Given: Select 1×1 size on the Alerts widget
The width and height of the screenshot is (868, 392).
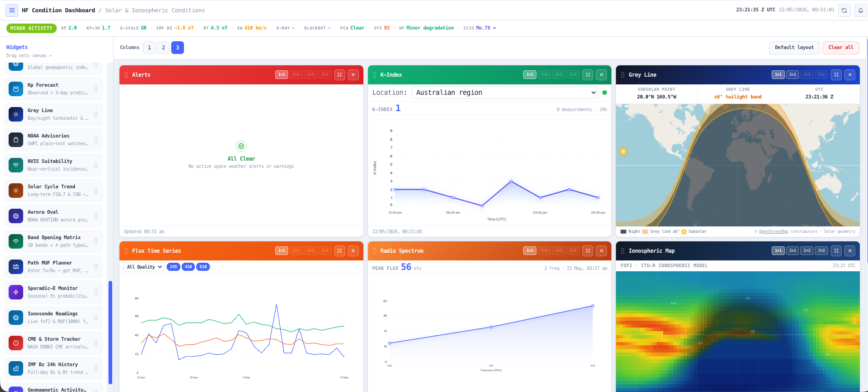Looking at the screenshot, I should 282,74.
